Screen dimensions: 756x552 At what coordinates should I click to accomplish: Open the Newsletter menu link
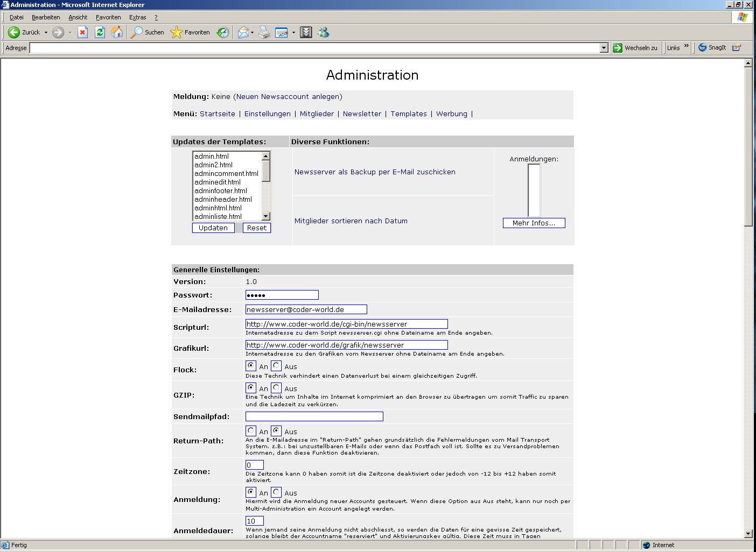362,114
